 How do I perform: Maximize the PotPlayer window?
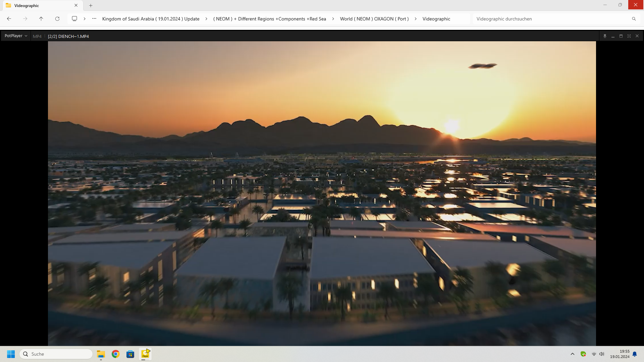(621, 36)
